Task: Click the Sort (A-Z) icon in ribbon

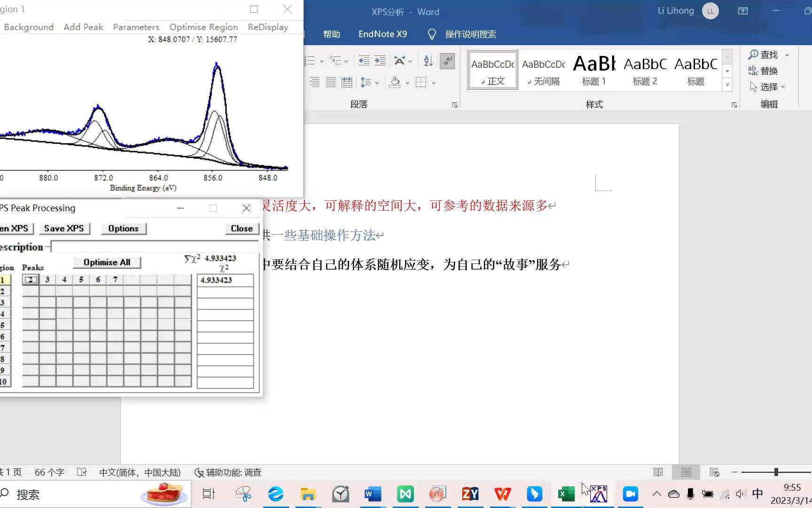Action: 427,61
